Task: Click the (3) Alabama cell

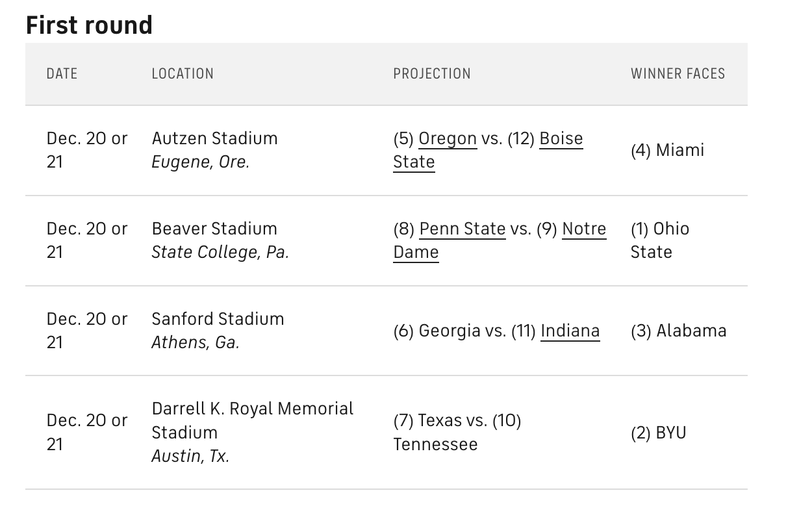Action: [x=678, y=331]
